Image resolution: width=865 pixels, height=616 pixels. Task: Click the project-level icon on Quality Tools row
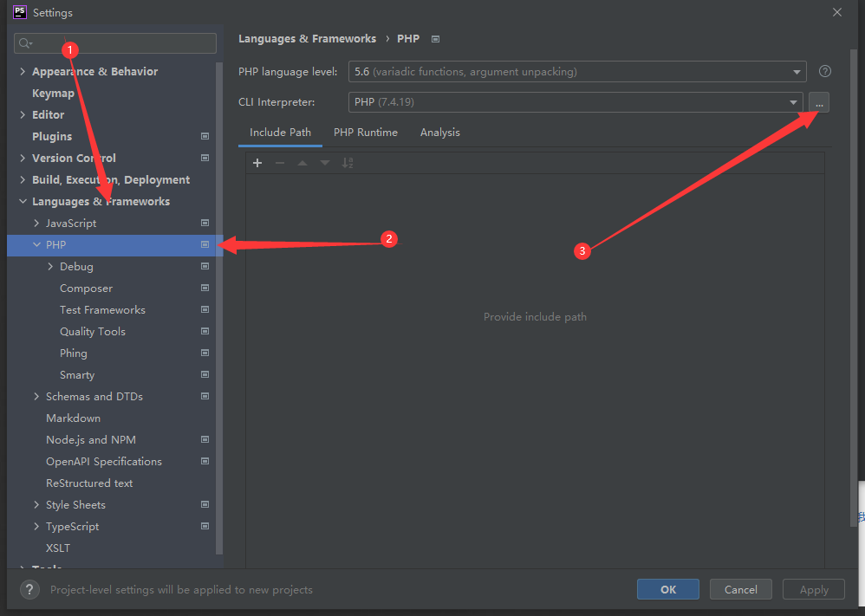[x=205, y=332]
